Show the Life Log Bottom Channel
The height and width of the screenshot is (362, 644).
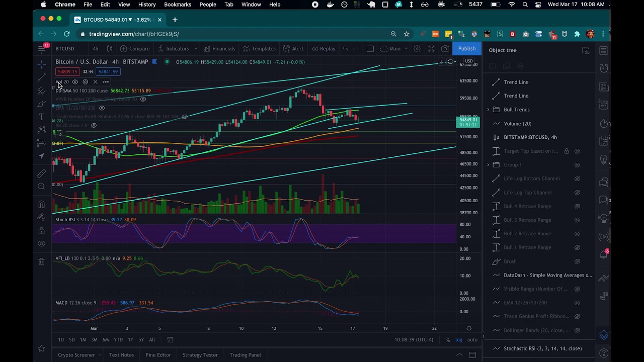click(577, 178)
